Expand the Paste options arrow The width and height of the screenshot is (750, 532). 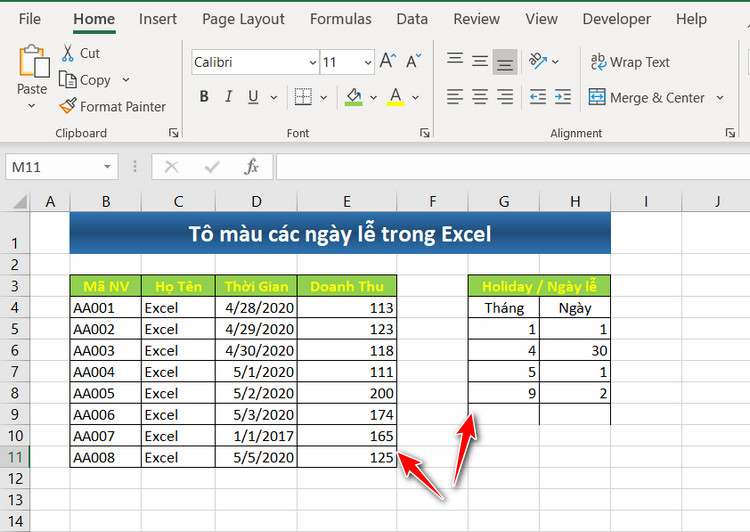(32, 105)
